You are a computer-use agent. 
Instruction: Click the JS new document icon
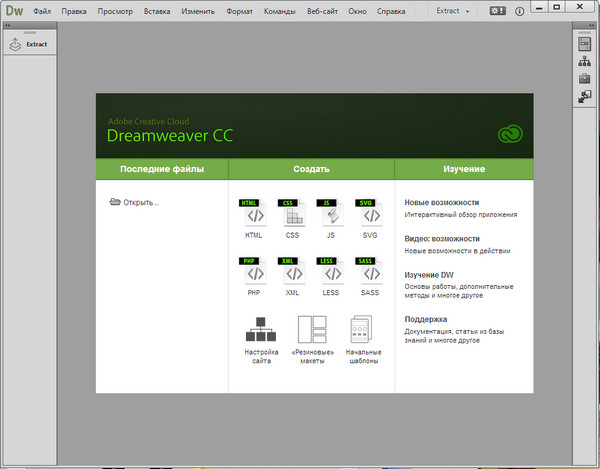(331, 215)
